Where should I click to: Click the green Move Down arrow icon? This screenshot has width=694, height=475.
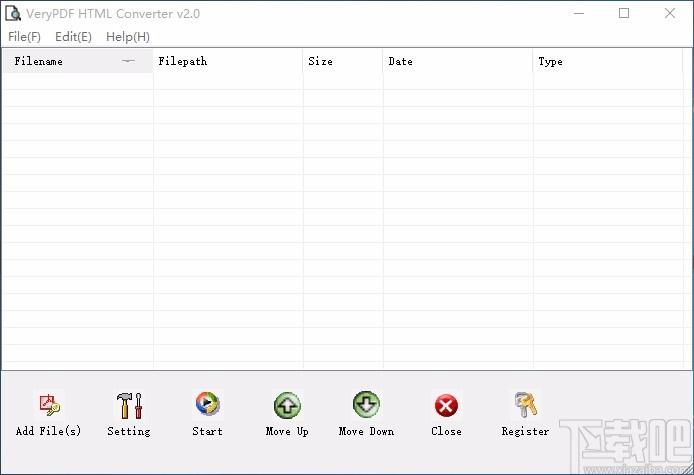(366, 404)
